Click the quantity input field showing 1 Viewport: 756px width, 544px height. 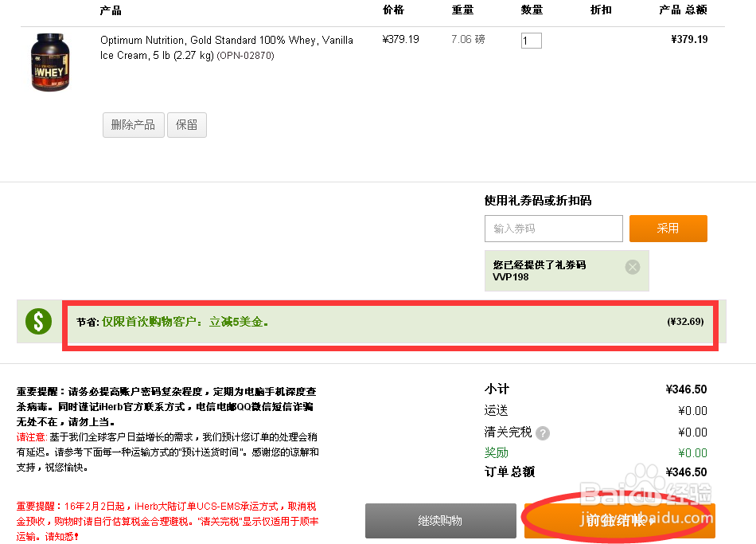(x=532, y=41)
